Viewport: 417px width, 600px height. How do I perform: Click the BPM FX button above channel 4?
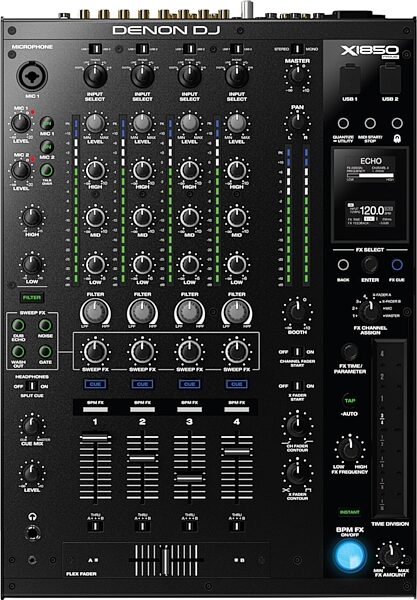coord(236,409)
